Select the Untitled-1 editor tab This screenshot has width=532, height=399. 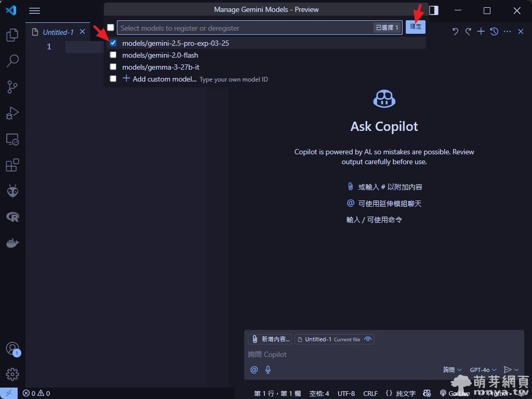click(x=58, y=32)
